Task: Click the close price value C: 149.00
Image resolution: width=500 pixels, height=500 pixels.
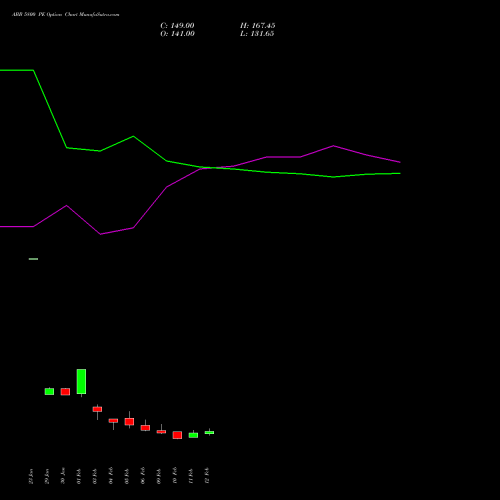Action: coord(177,26)
